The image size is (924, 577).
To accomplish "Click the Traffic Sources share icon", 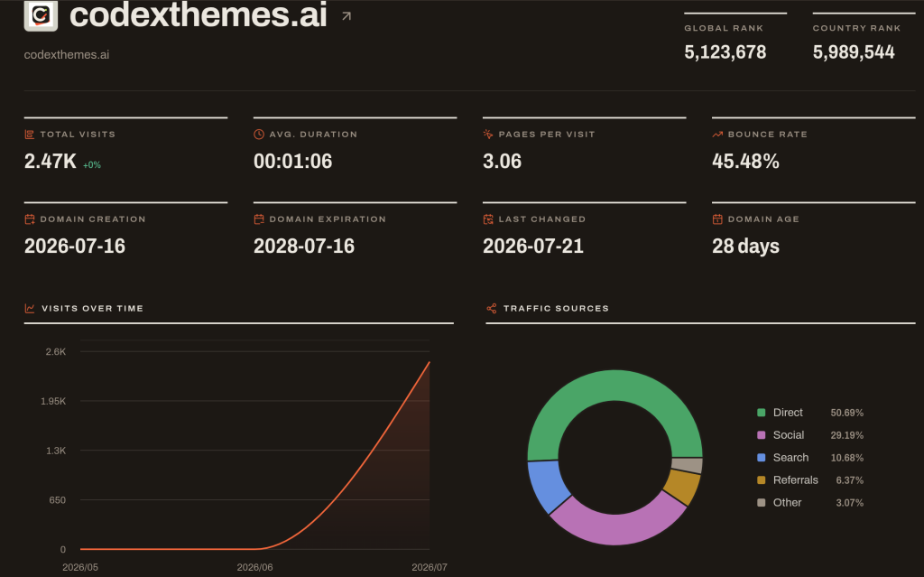I will [x=492, y=309].
